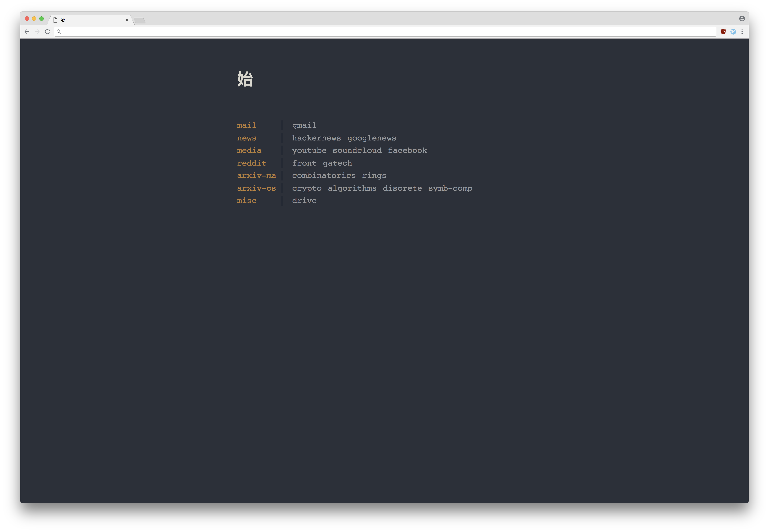Click the symb-comp link

(450, 188)
